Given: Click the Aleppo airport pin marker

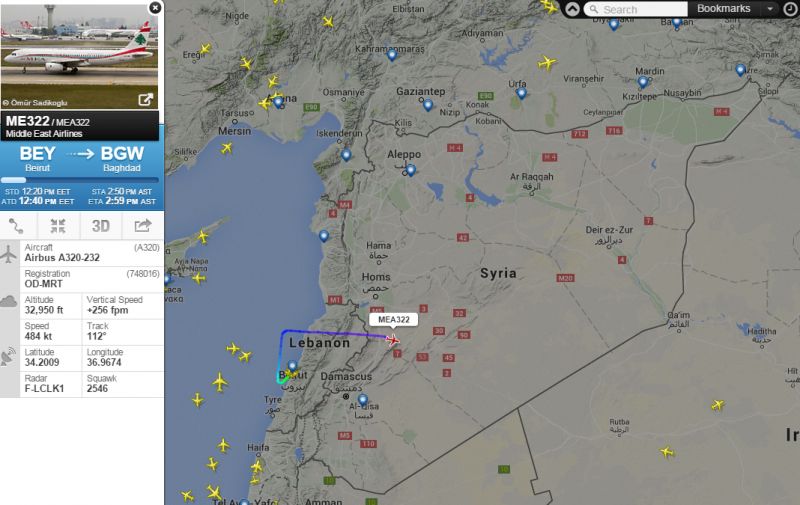Looking at the screenshot, I should click(x=411, y=170).
